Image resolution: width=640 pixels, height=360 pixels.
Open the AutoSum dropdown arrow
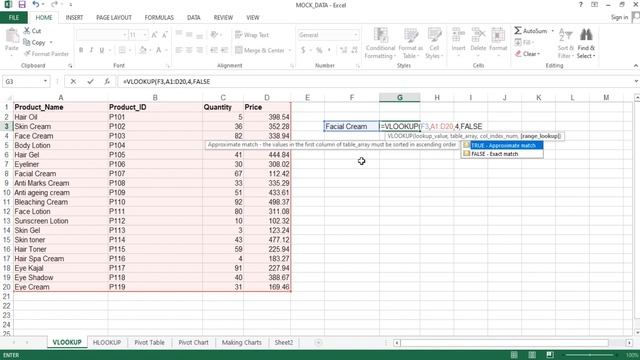coord(553,31)
